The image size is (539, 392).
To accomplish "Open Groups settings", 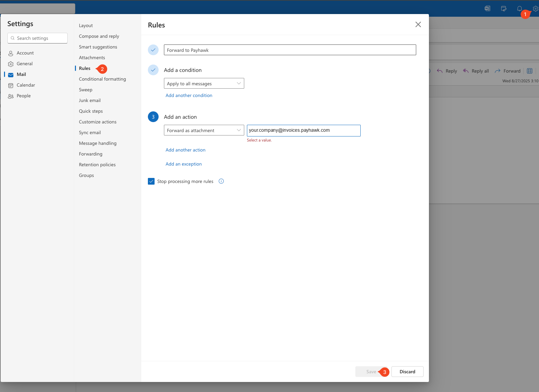I will (x=86, y=175).
